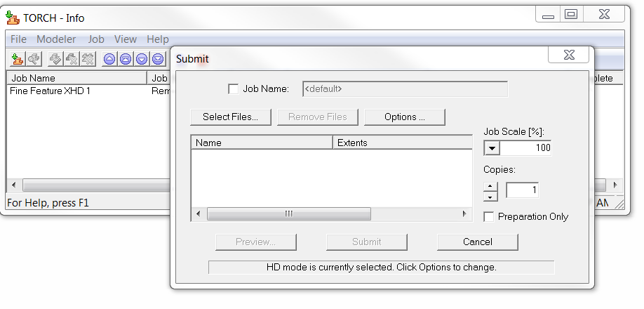644x309 pixels.
Task: Move job to top of queue icon
Action: pyautogui.click(x=126, y=60)
